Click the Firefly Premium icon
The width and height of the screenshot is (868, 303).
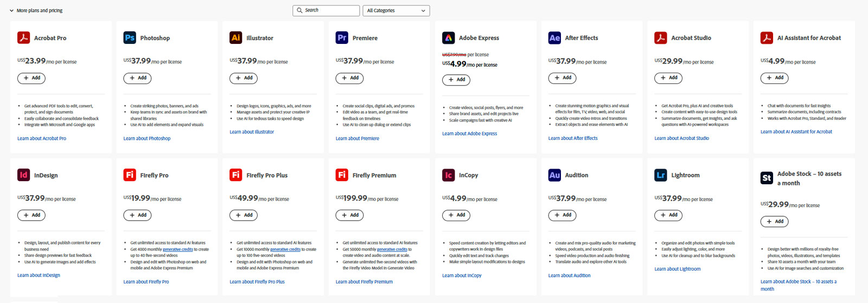pos(342,175)
